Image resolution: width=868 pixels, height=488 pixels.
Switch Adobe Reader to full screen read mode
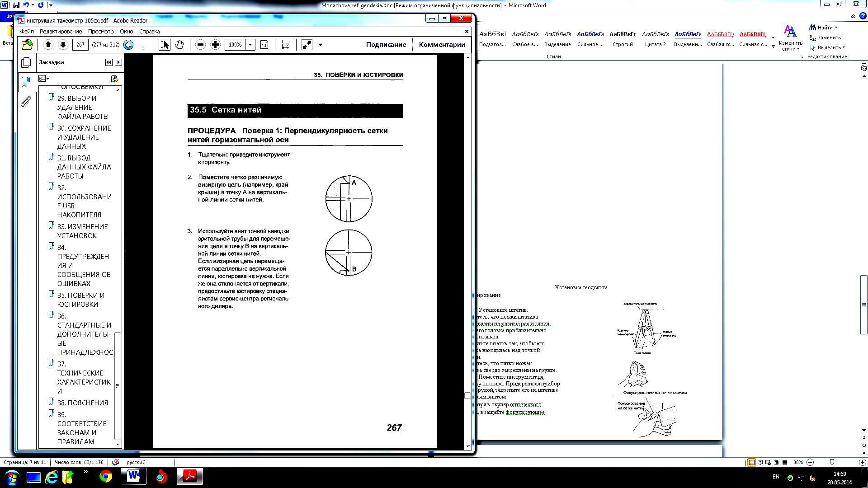click(x=307, y=44)
